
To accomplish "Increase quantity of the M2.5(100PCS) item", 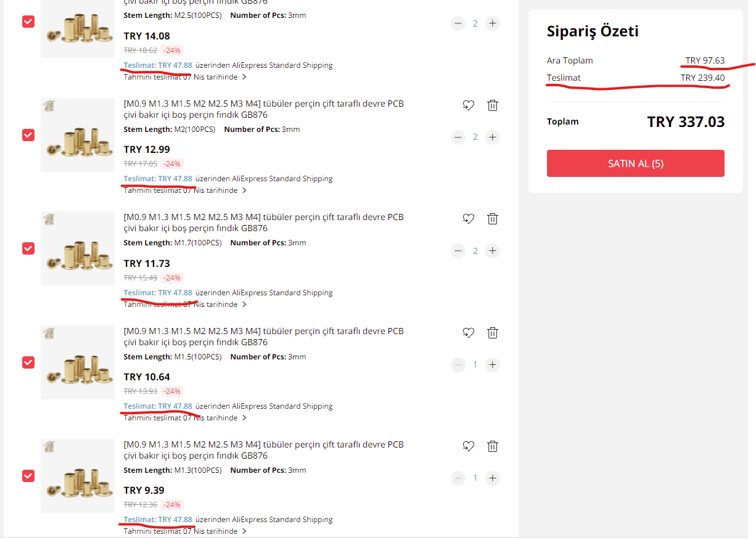I will (x=492, y=23).
